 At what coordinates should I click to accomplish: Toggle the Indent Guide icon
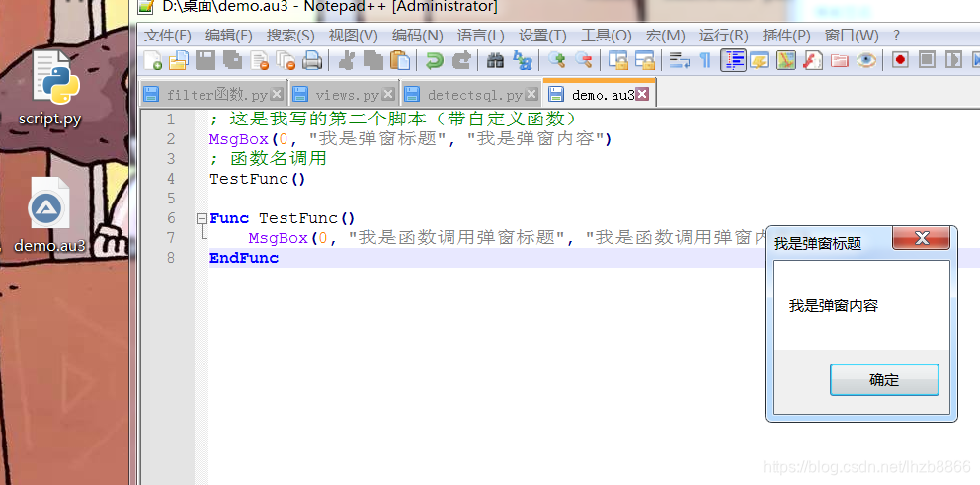pos(733,60)
